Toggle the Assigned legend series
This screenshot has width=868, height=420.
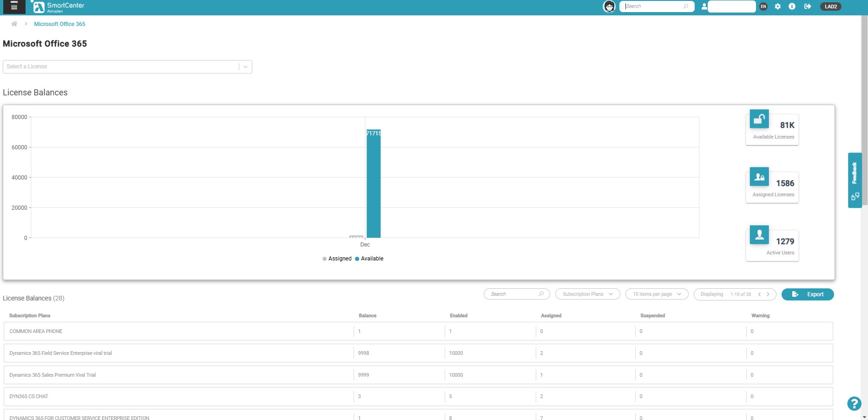337,259
